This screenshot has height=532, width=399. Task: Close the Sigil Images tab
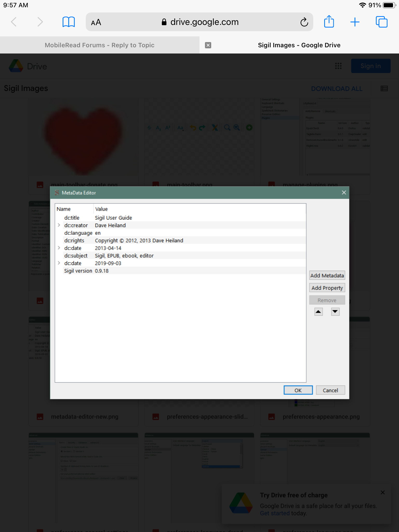[x=208, y=45]
